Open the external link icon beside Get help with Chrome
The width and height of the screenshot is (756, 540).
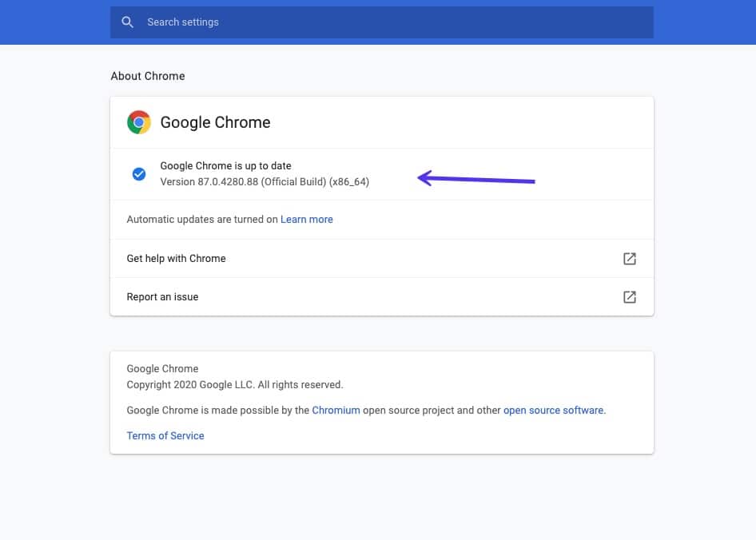(x=630, y=258)
